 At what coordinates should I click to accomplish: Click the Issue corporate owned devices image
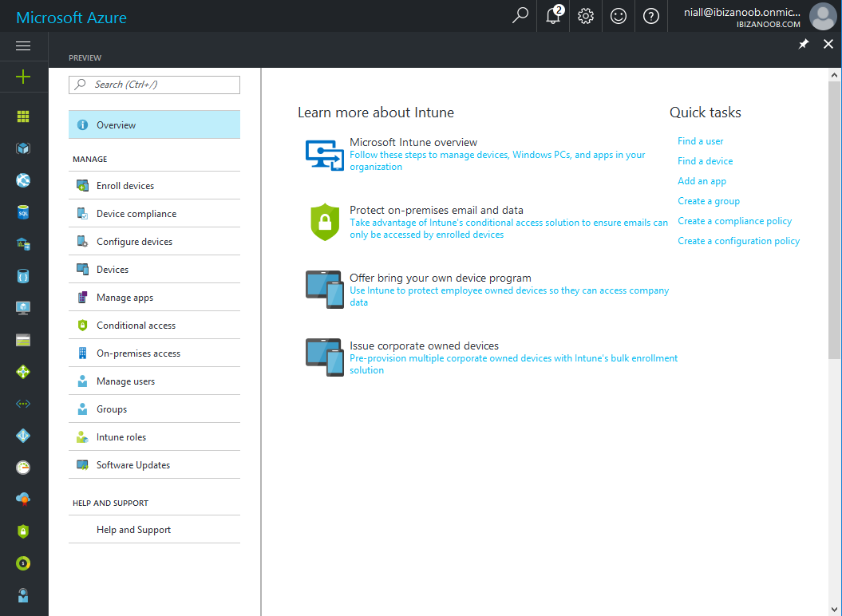pos(324,357)
